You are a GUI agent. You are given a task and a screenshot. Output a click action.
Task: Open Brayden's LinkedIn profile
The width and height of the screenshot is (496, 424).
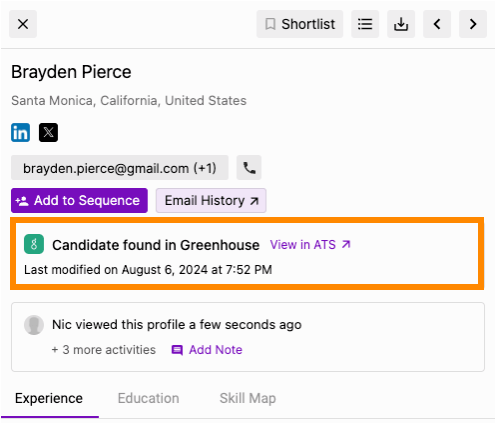point(20,132)
